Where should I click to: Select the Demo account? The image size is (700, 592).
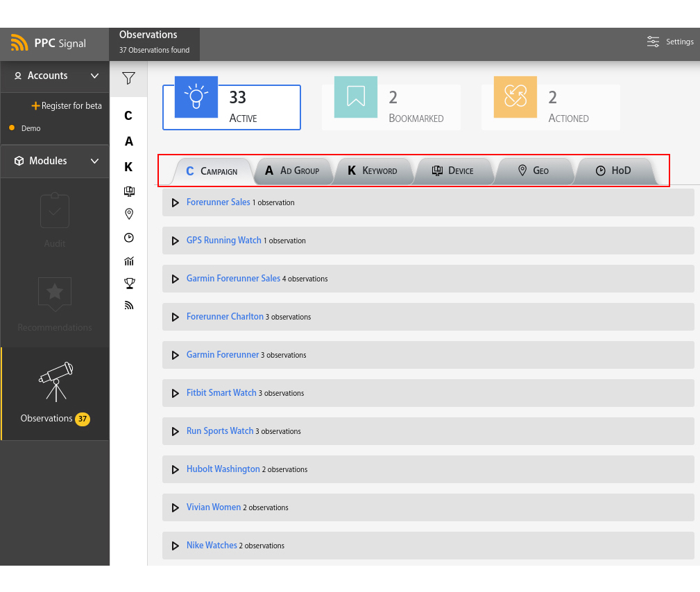coord(31,128)
